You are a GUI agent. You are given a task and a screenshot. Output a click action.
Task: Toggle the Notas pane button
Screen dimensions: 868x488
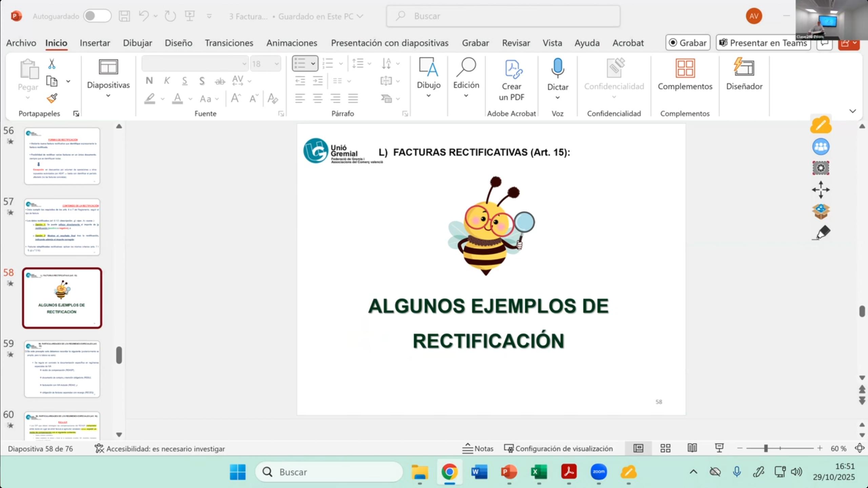pyautogui.click(x=478, y=448)
